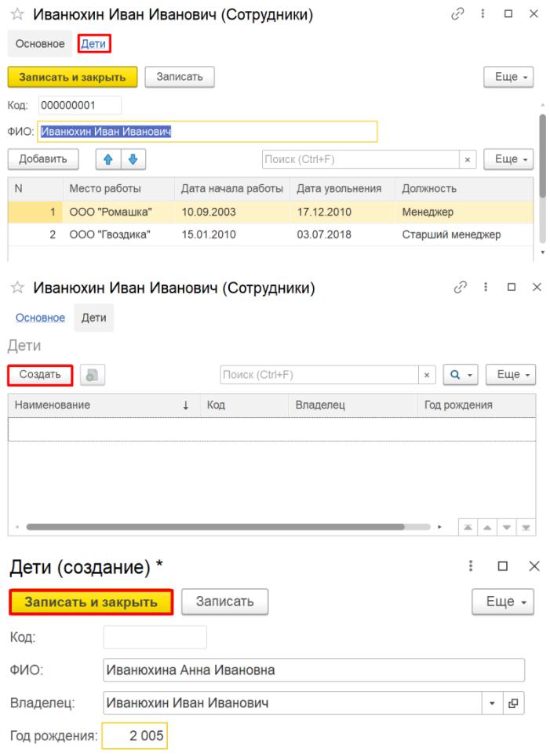Click date cell 10.09.2003
Image resolution: width=550 pixels, height=756 pixels.
click(209, 213)
